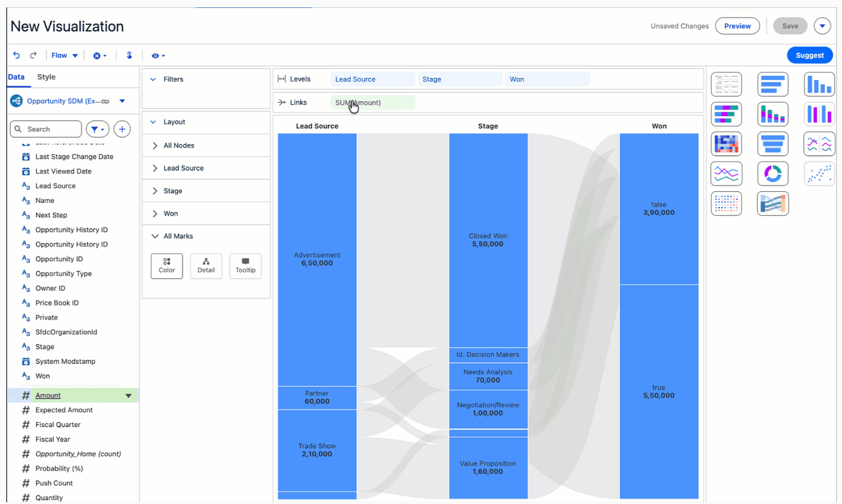Open the Tooltip mark card

click(245, 266)
